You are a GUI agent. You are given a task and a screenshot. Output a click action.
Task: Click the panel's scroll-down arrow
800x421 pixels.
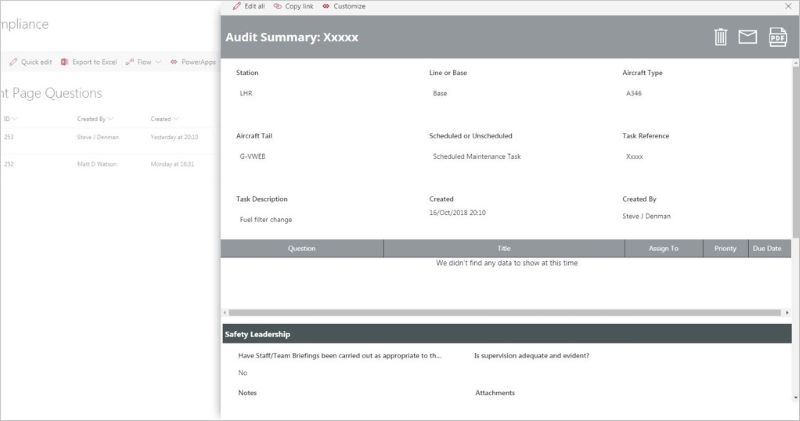coord(796,398)
